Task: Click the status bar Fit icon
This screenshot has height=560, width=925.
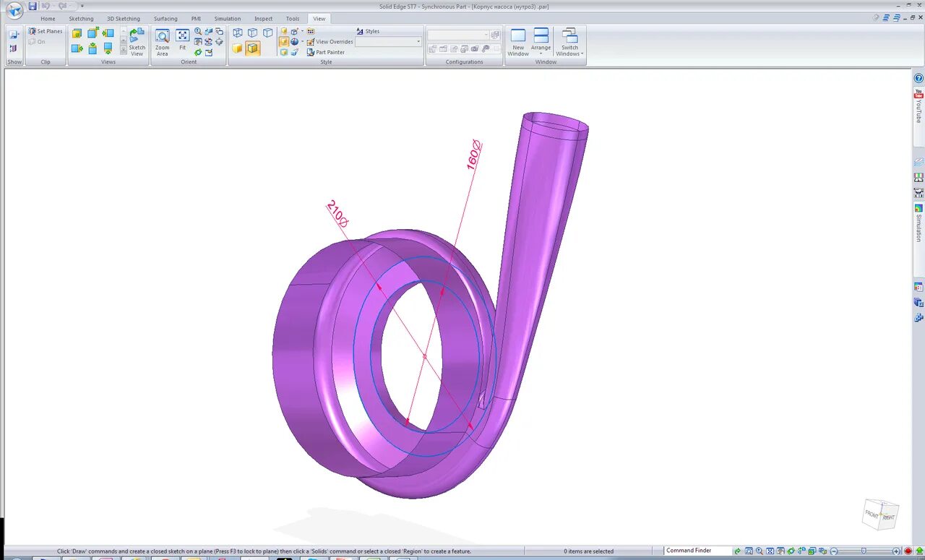Action: pyautogui.click(x=770, y=551)
